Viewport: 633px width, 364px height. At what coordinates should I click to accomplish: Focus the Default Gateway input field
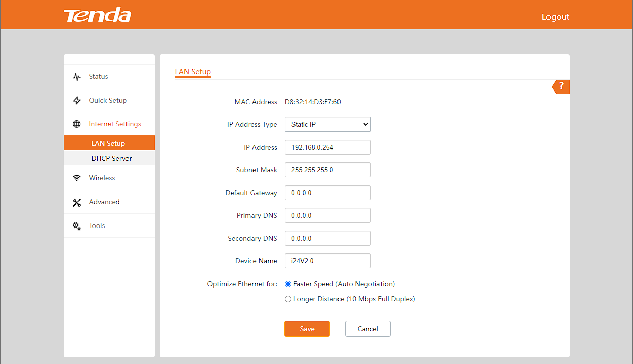[x=328, y=193]
